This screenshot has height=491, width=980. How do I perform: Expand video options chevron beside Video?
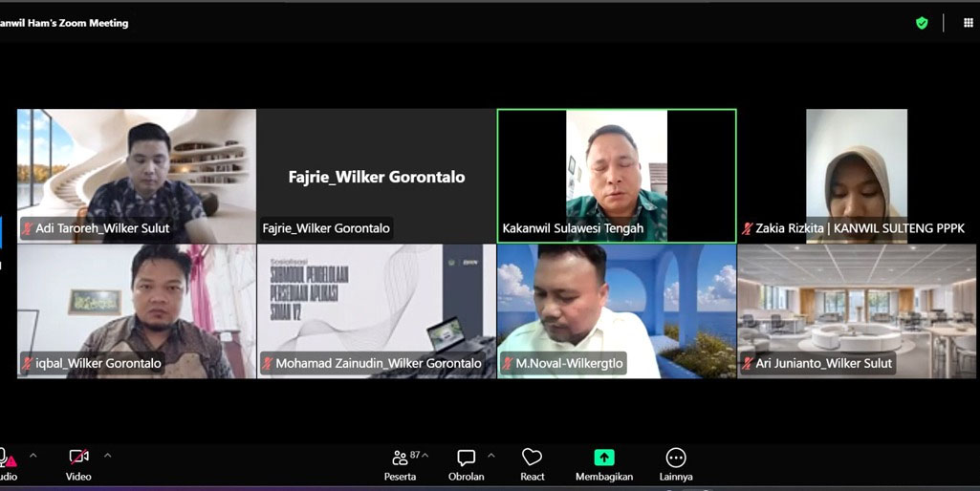[x=107, y=456]
